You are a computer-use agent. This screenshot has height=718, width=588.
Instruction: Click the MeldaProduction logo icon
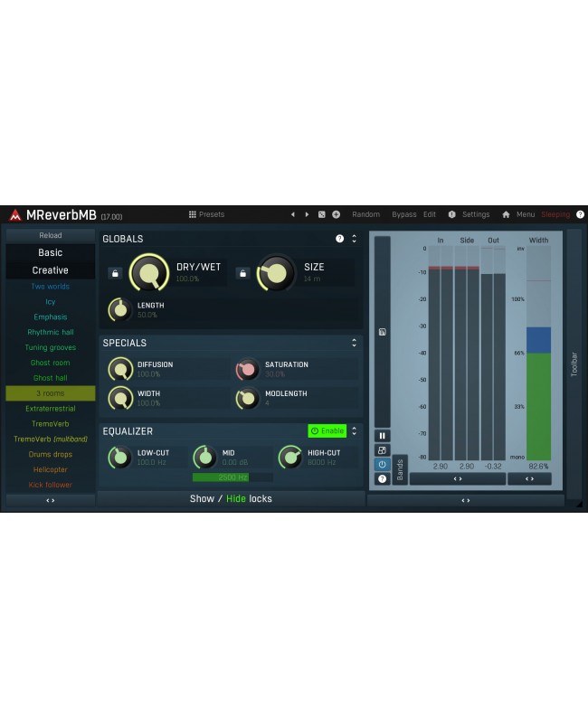tap(15, 214)
